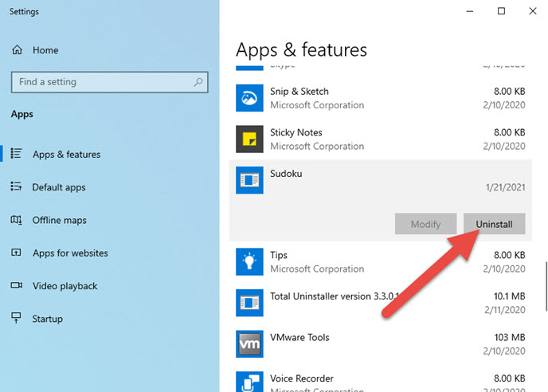548x392 pixels.
Task: Maximize the Settings window
Action: 501,11
